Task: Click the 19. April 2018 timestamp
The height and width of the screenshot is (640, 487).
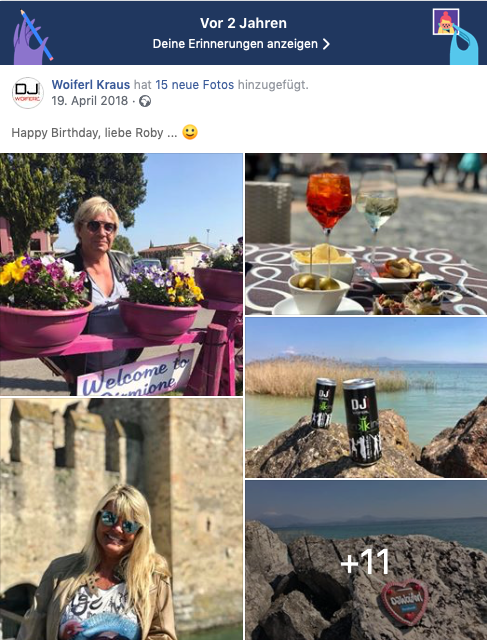Action: point(90,101)
